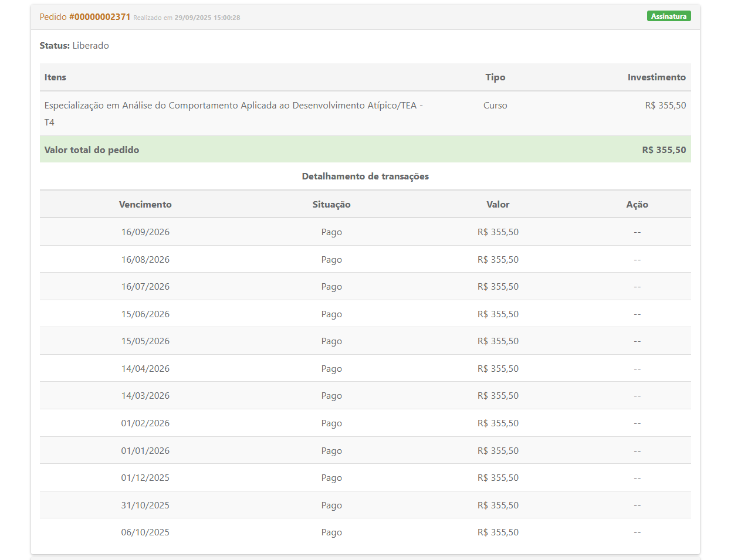Click the Pago status for 15/05/2026
The height and width of the screenshot is (560, 731).
pos(331,341)
